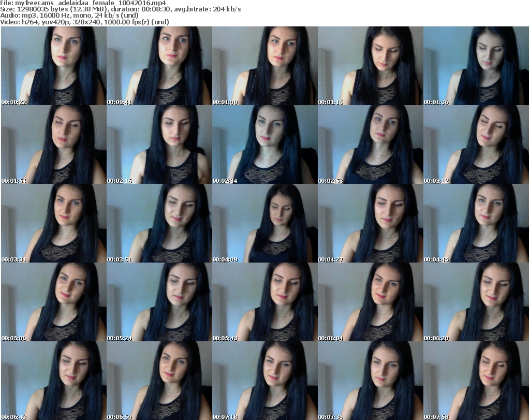This screenshot has width=530, height=420.
Task: Select the thumbnail stamped 00:03:12
Action: pyautogui.click(x=476, y=144)
